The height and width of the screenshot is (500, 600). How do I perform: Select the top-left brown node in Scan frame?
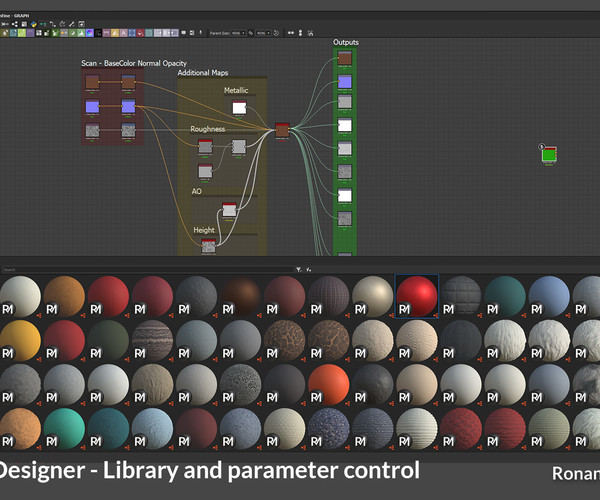point(91,82)
